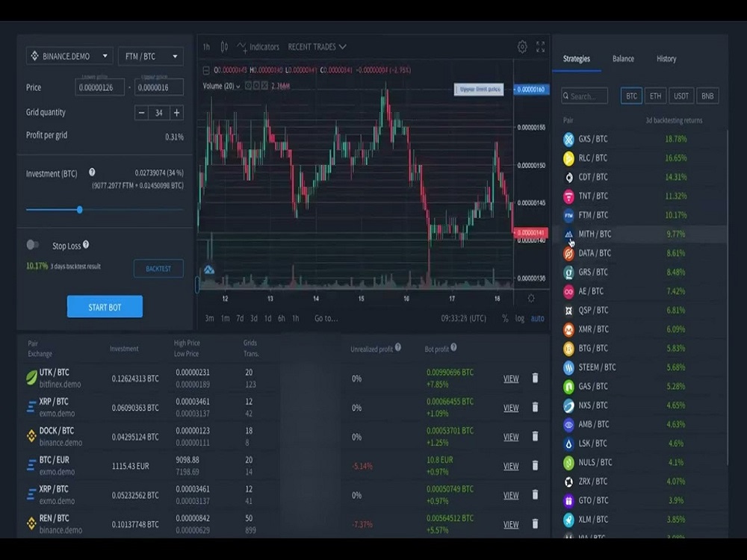The height and width of the screenshot is (560, 747).
Task: View the REN / BTC bot
Action: pos(511,524)
